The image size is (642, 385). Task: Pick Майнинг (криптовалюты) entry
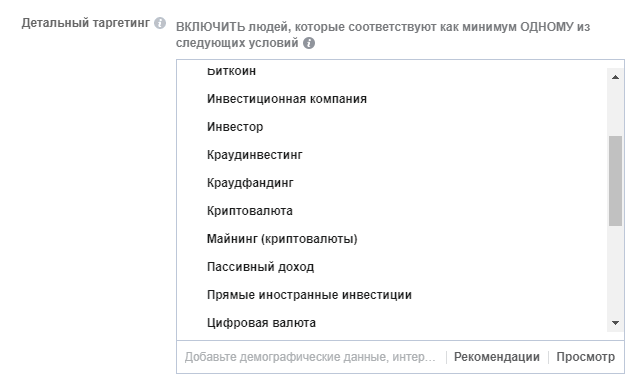coord(282,239)
